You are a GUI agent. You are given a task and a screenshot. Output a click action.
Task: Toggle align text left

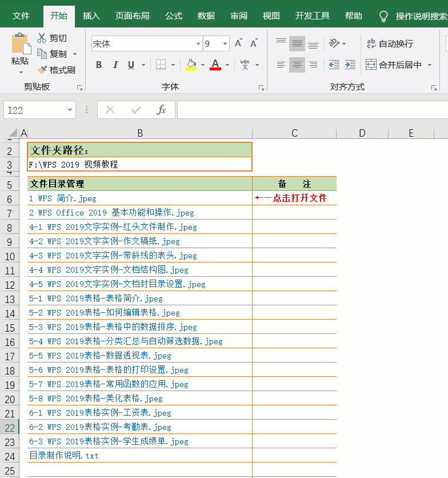point(281,65)
